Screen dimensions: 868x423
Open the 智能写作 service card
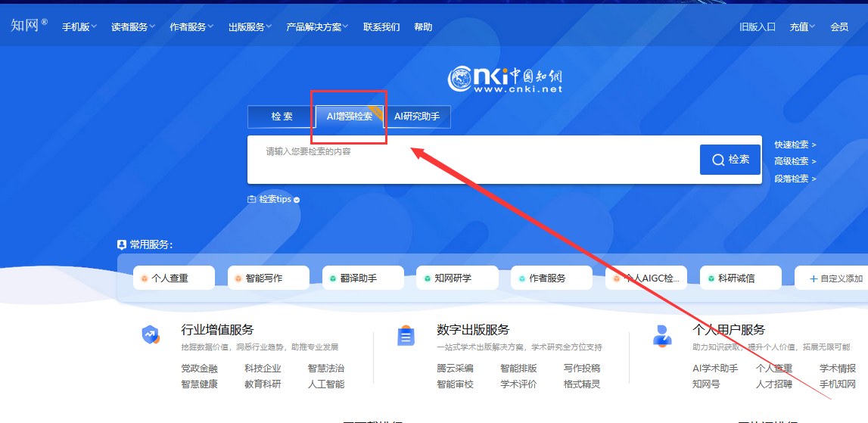269,278
